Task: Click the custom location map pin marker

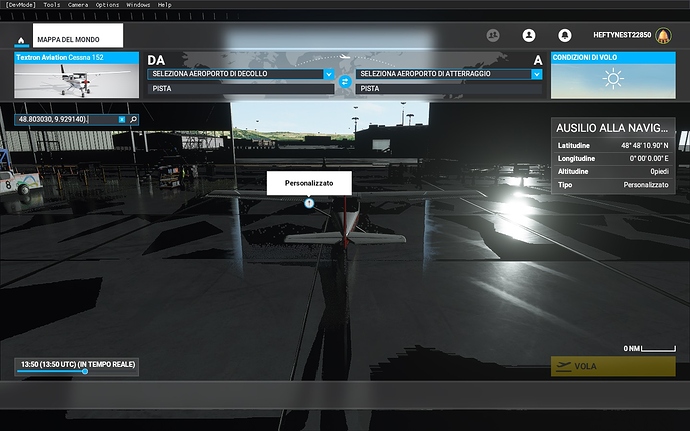Action: coord(309,202)
